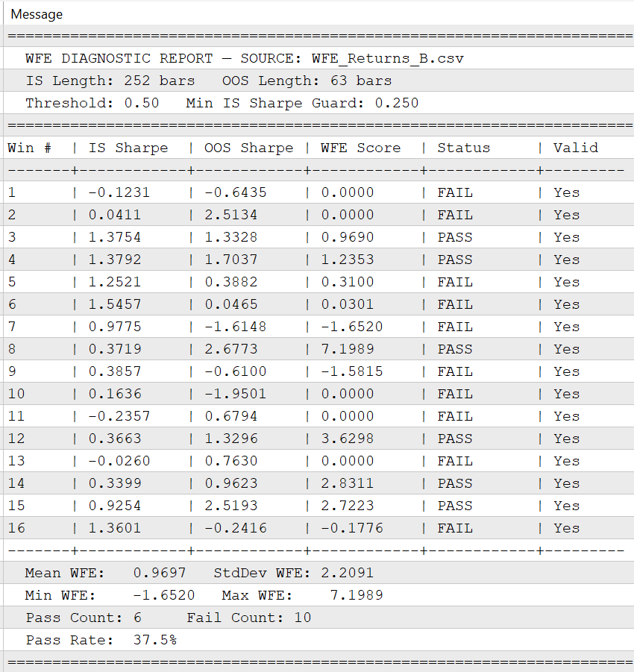Viewport: 634px width, 672px height.
Task: Select window 9 row with WFE -1.5815
Action: click(x=318, y=371)
